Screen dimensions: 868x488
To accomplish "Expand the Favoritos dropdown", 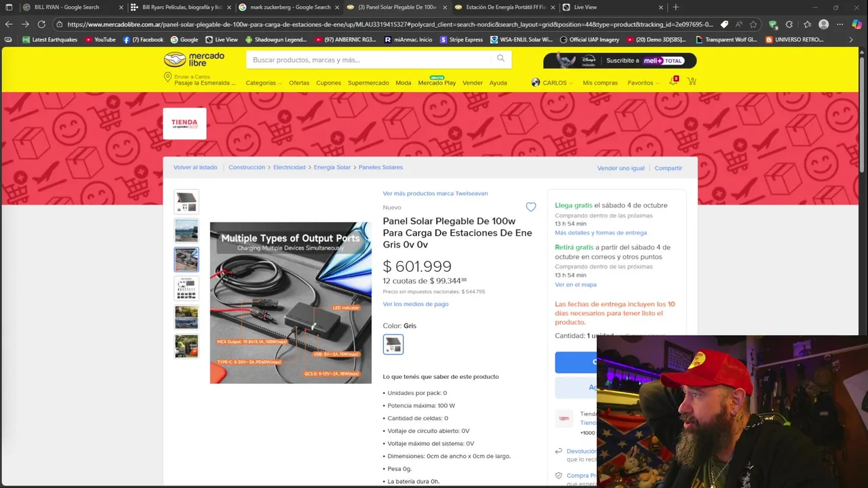I will [644, 83].
